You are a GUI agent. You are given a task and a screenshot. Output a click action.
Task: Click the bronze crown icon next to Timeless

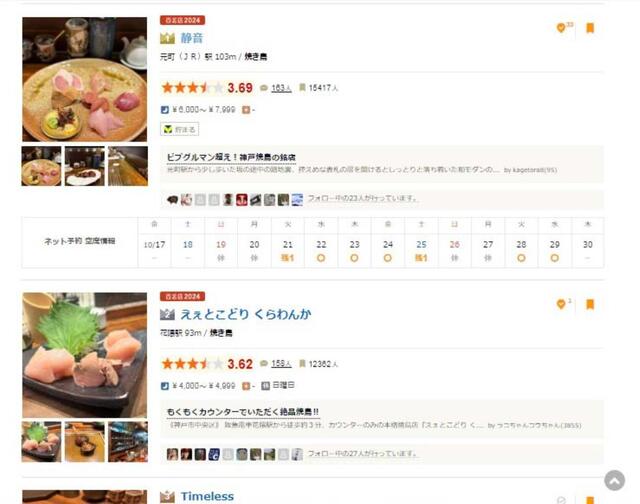click(x=167, y=497)
